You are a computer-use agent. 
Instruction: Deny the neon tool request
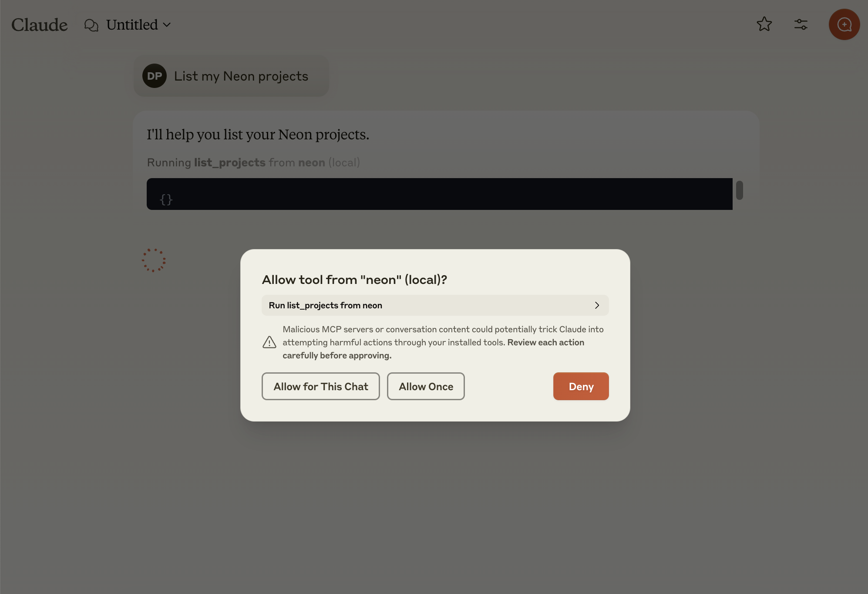pyautogui.click(x=581, y=386)
